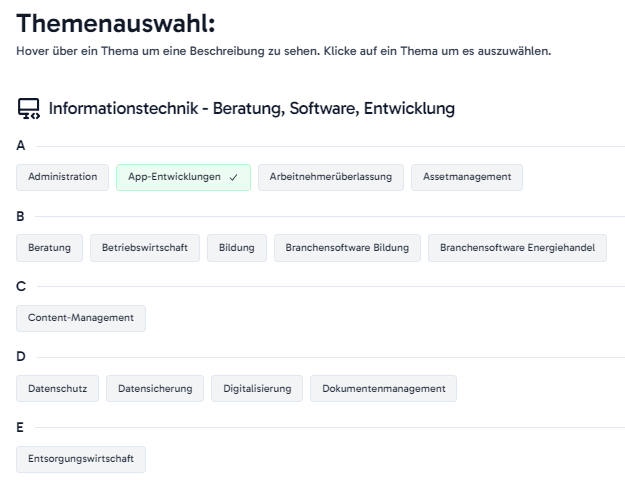Click the Informationstechnik computer monitor icon
625x485 pixels.
point(29,109)
